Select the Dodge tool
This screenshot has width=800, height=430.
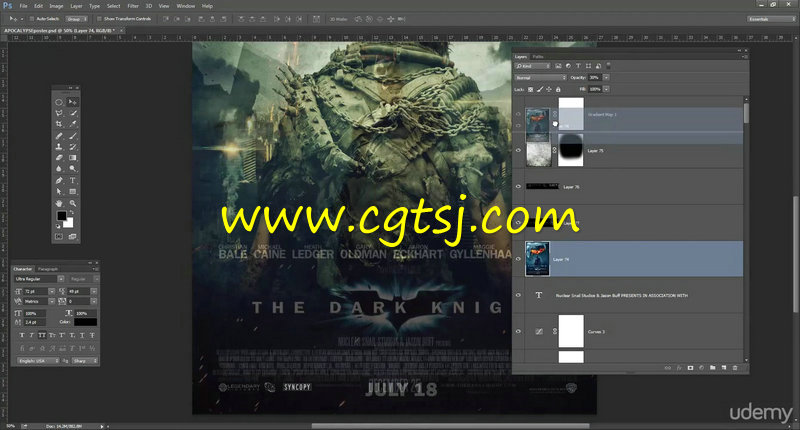(x=72, y=169)
